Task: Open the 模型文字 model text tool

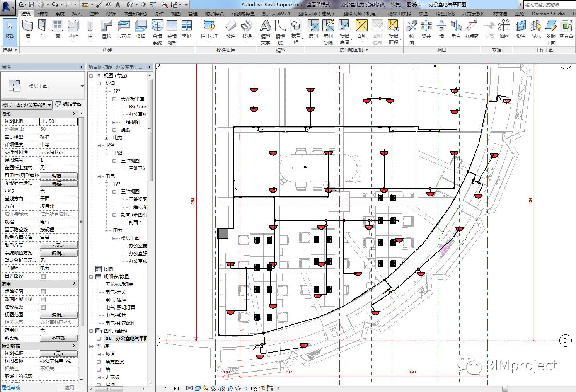Action: pyautogui.click(x=266, y=32)
